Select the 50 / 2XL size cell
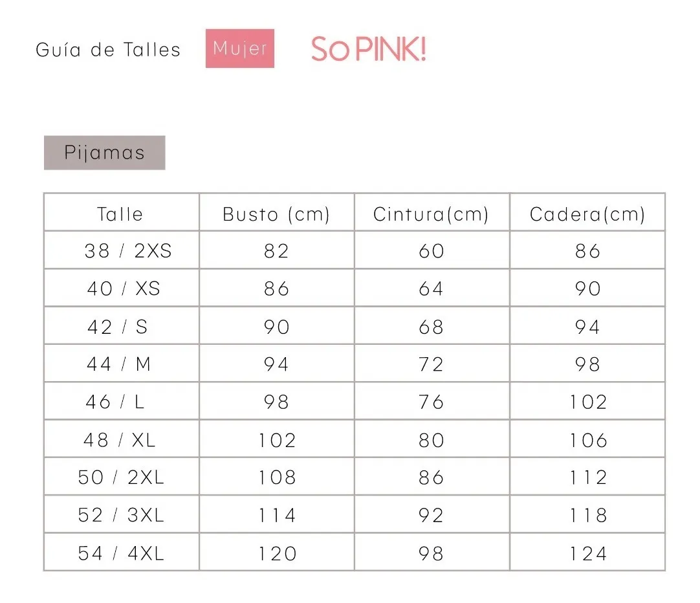The width and height of the screenshot is (700, 603). [121, 477]
